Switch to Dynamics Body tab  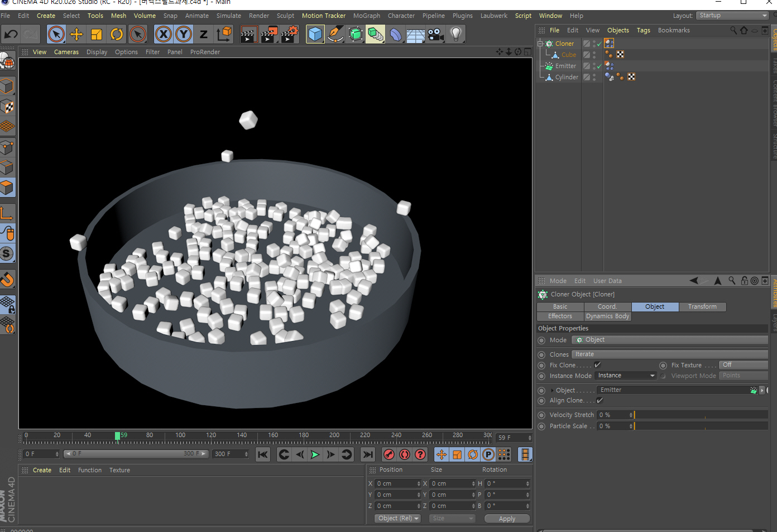pos(607,316)
